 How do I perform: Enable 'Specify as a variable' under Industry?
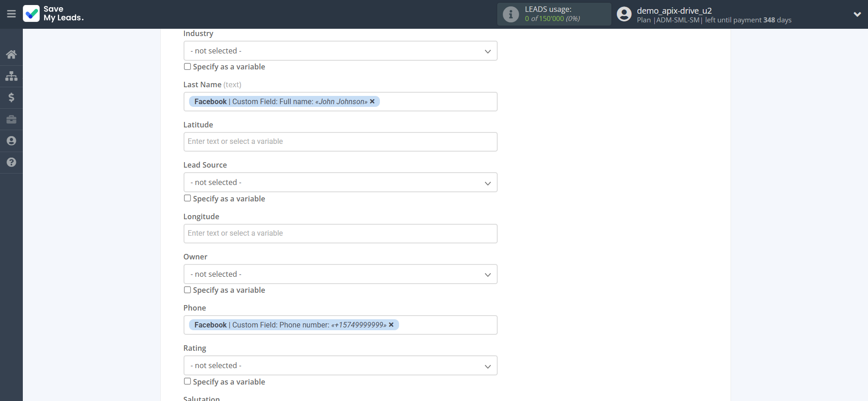pos(187,67)
